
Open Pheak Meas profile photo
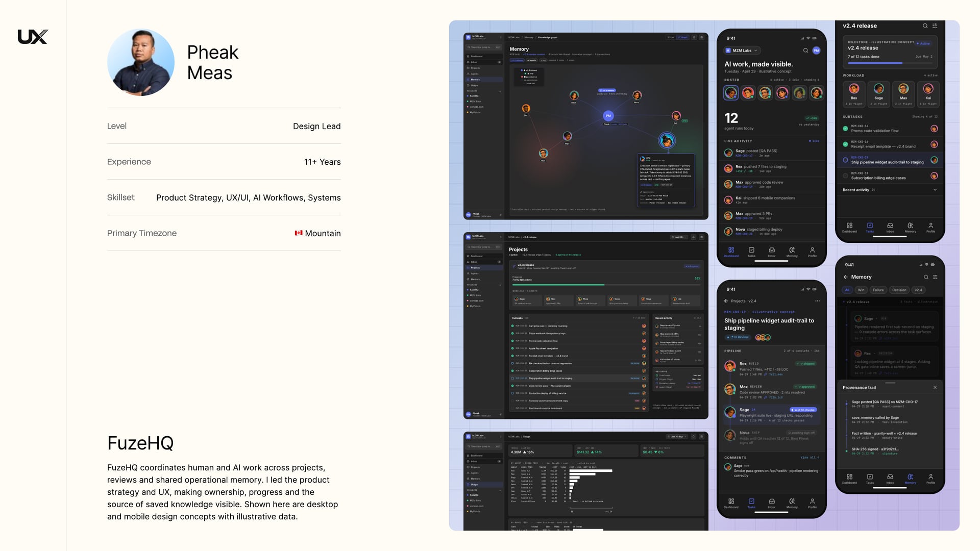click(x=141, y=62)
